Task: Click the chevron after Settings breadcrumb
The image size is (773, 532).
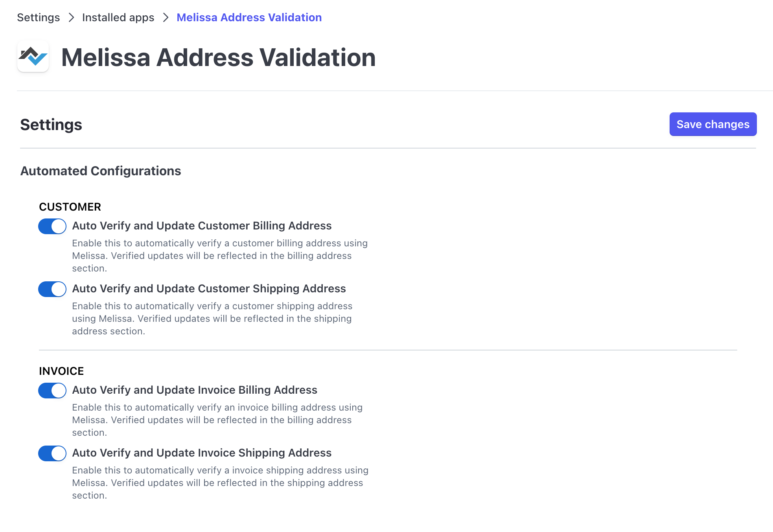Action: (x=71, y=18)
